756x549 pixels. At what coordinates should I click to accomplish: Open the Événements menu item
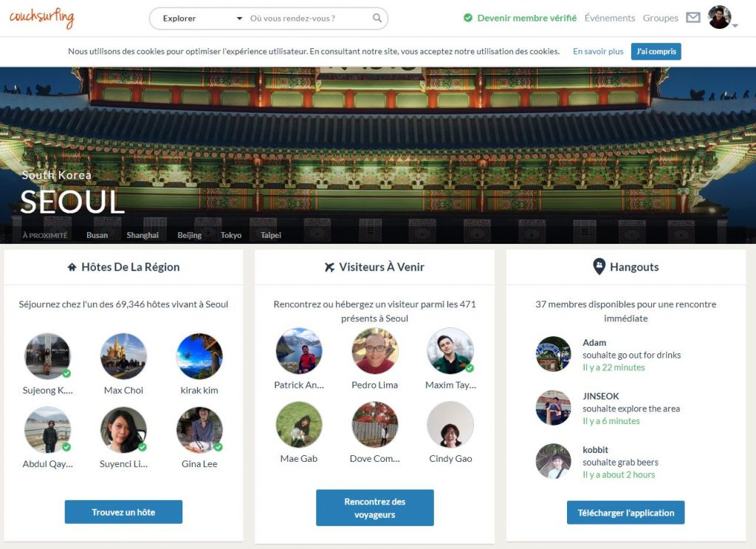tap(609, 18)
